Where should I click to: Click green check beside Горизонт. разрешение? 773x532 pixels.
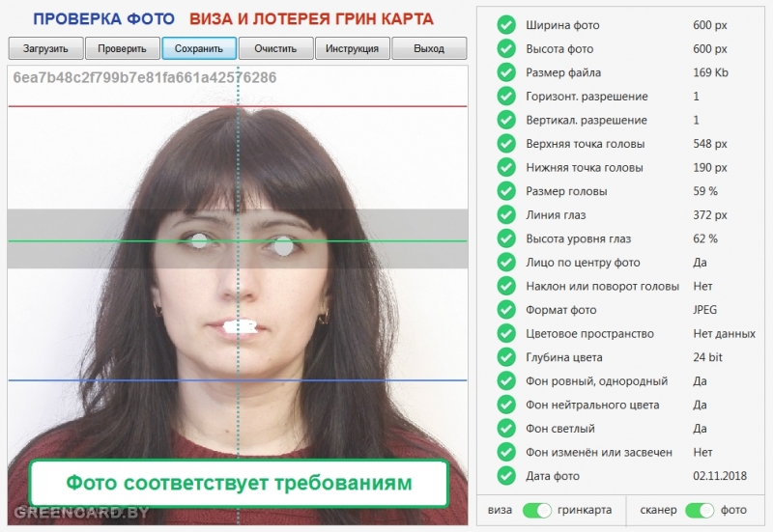pos(506,96)
